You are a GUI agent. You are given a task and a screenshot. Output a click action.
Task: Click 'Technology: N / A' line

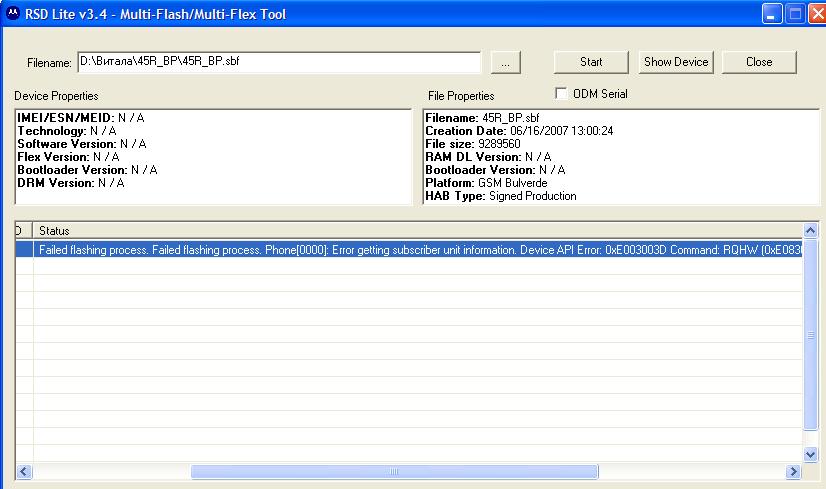67,131
